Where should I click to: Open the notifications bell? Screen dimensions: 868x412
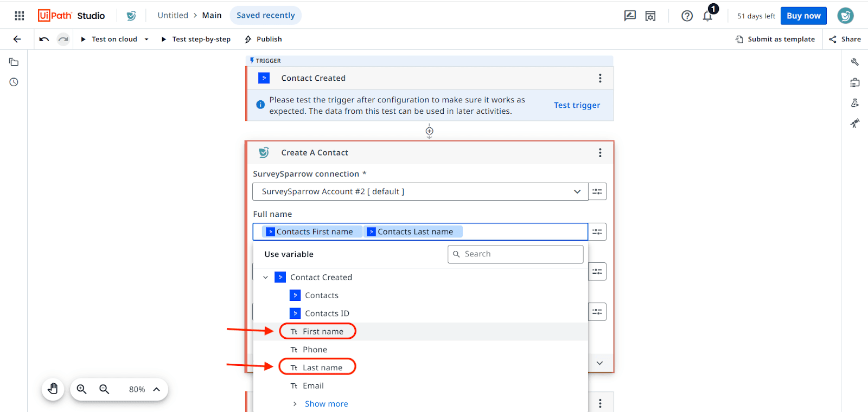(707, 16)
